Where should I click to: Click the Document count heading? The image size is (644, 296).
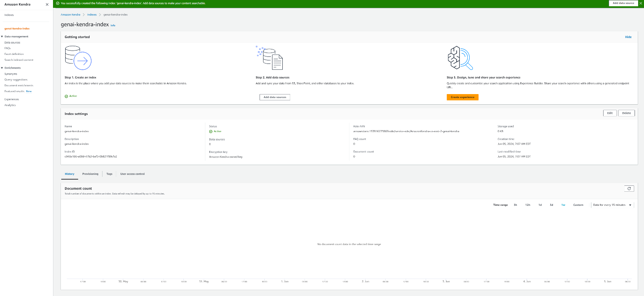pyautogui.click(x=78, y=189)
